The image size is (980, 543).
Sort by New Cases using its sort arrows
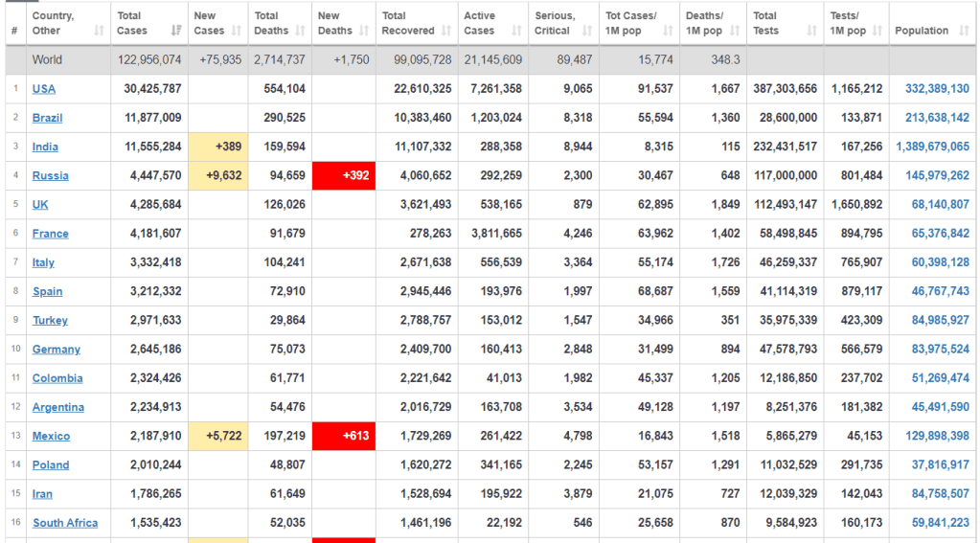pos(237,32)
